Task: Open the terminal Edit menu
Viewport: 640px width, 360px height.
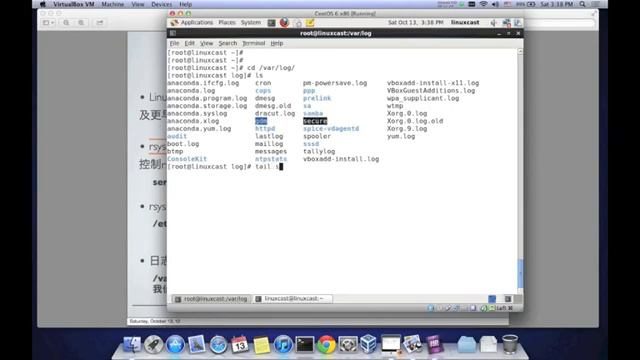Action: click(x=189, y=43)
